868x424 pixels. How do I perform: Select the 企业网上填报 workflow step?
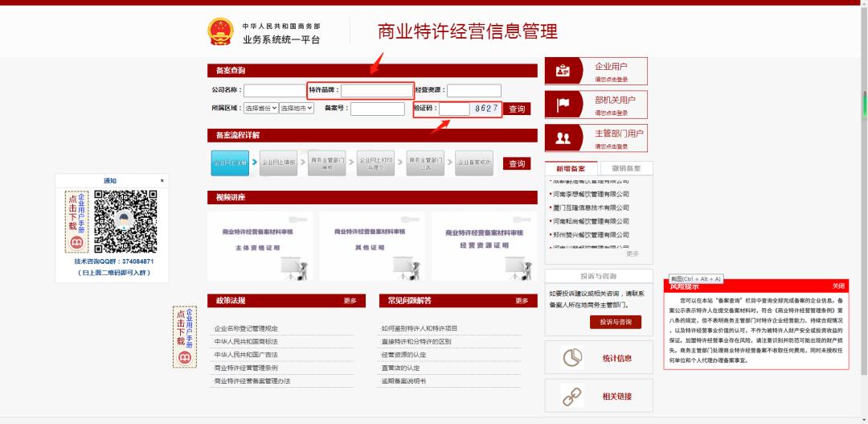point(278,163)
